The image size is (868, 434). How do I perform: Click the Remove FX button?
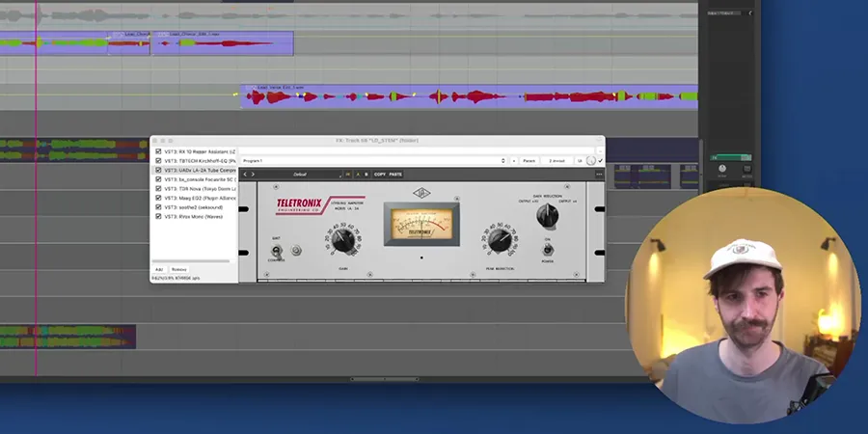pos(178,269)
